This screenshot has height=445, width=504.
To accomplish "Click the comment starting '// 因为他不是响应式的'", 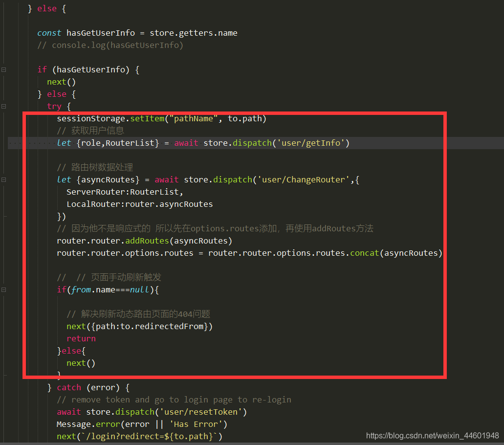I will (x=215, y=228).
